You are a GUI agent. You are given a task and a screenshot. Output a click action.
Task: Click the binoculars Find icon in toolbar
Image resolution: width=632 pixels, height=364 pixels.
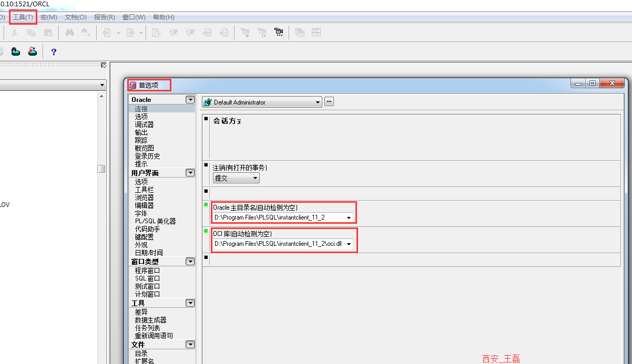click(x=69, y=33)
